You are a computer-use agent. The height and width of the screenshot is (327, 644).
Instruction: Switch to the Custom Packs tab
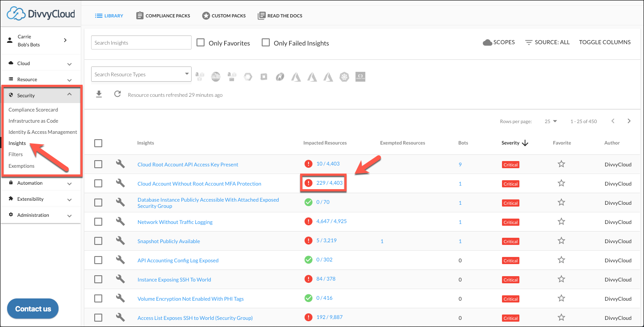[224, 16]
